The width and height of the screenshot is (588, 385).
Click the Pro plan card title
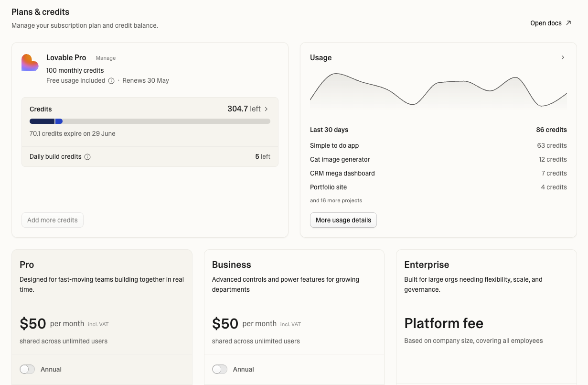27,264
